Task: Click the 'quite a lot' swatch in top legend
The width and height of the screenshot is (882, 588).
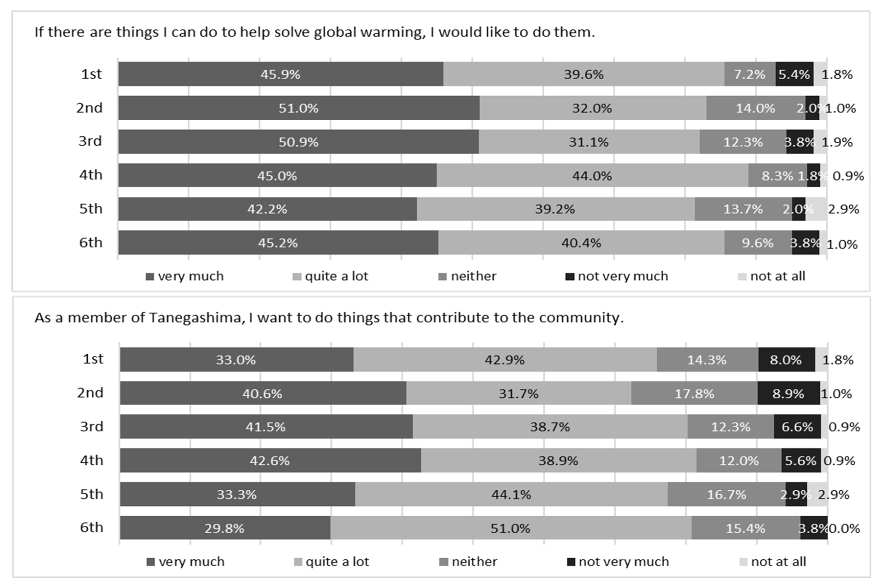Action: point(297,277)
